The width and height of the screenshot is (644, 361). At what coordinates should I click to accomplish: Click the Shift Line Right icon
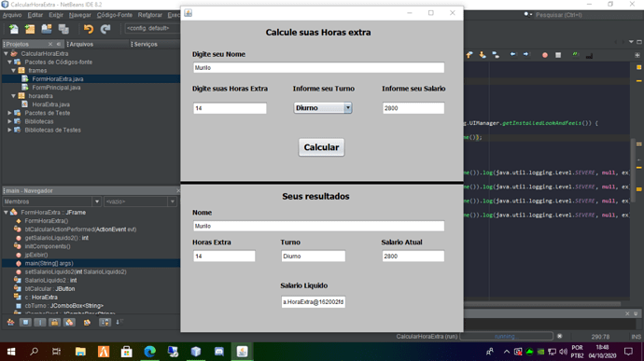(526, 55)
